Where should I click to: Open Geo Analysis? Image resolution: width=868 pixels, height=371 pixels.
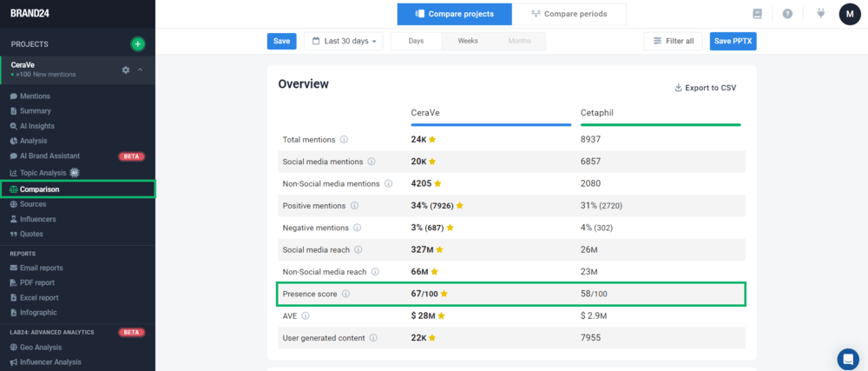point(41,348)
